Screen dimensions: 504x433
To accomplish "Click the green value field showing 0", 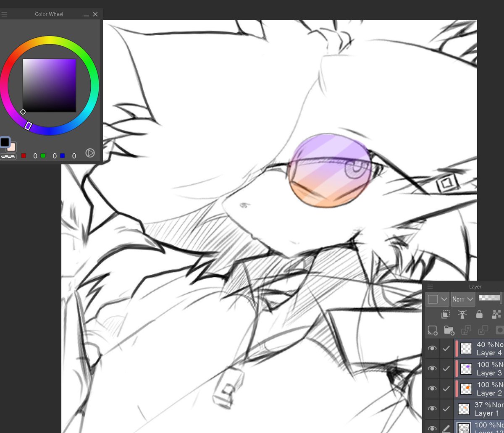I will [x=55, y=156].
